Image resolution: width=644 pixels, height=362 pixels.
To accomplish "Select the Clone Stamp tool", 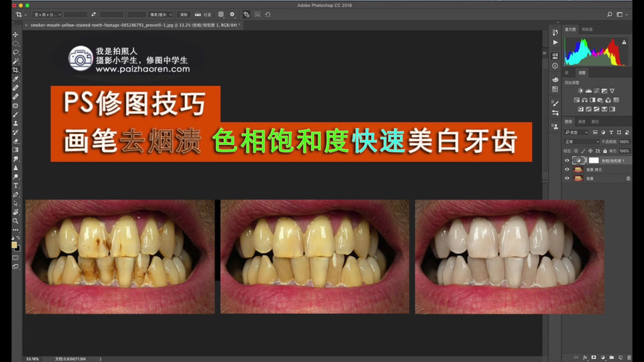I will pos(15,123).
